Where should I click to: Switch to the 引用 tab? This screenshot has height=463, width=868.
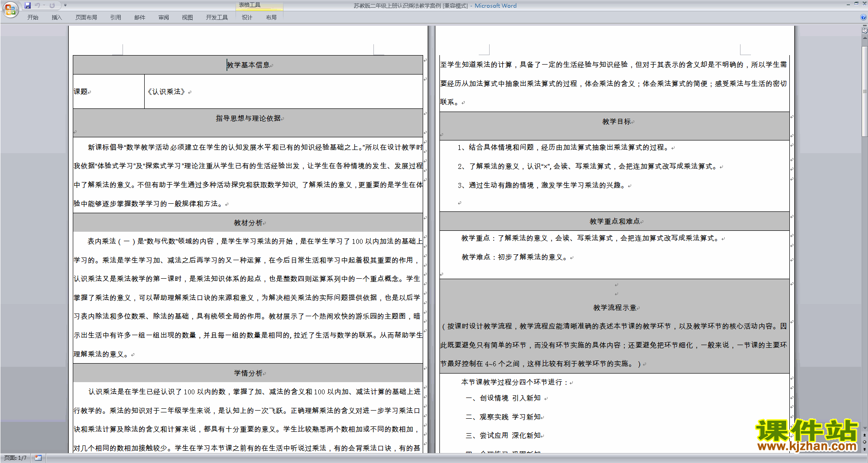pyautogui.click(x=116, y=17)
